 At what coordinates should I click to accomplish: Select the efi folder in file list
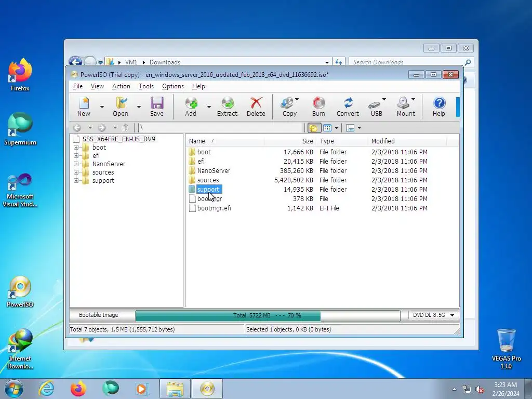[x=201, y=162]
